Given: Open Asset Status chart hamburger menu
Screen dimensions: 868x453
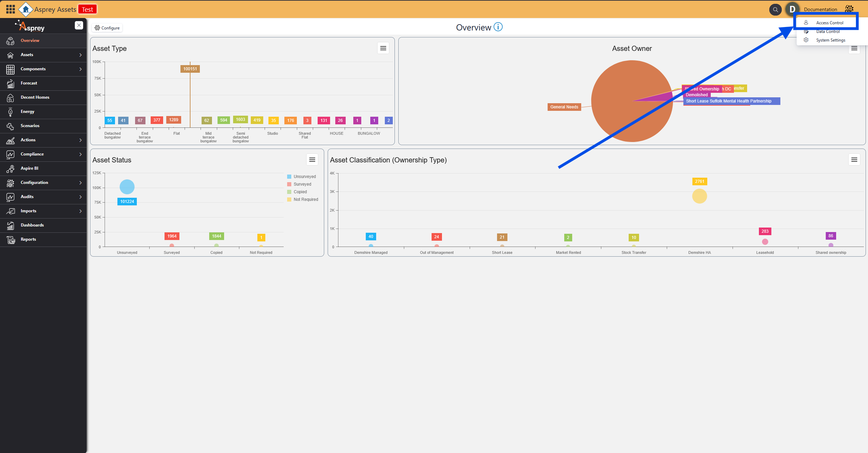Looking at the screenshot, I should tap(312, 160).
